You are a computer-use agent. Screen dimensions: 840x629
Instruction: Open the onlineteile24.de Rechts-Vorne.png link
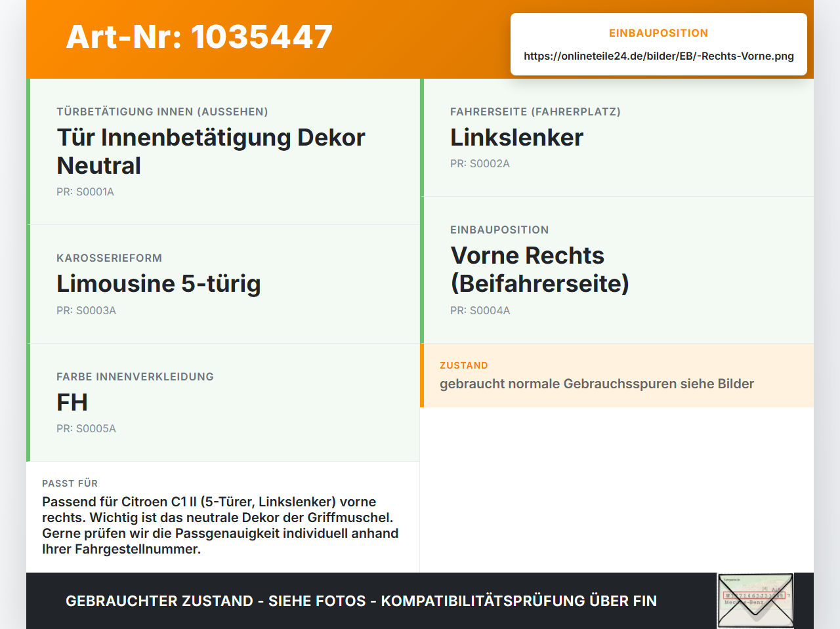point(659,56)
